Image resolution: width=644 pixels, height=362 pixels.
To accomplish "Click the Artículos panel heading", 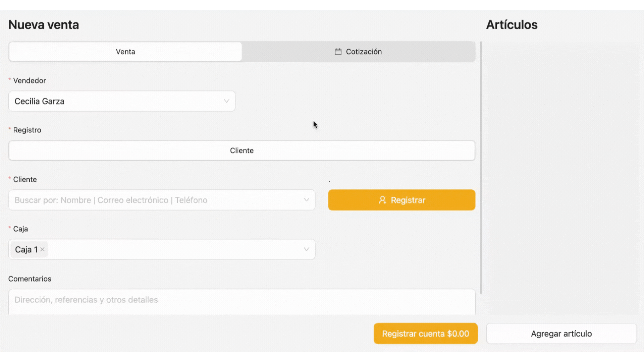I will pos(512,25).
